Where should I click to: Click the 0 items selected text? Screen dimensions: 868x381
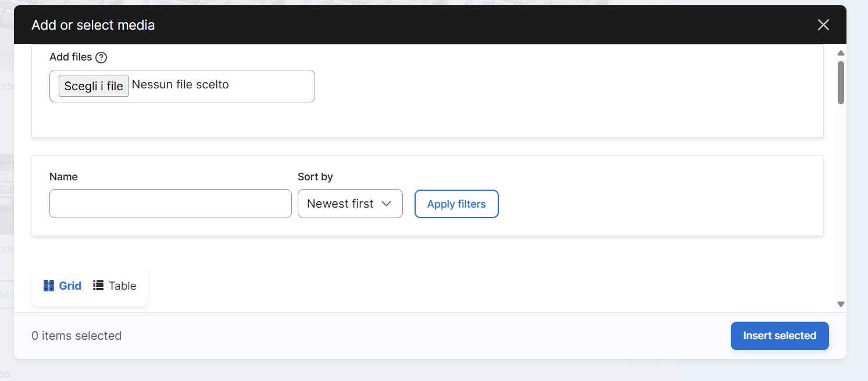pos(76,336)
